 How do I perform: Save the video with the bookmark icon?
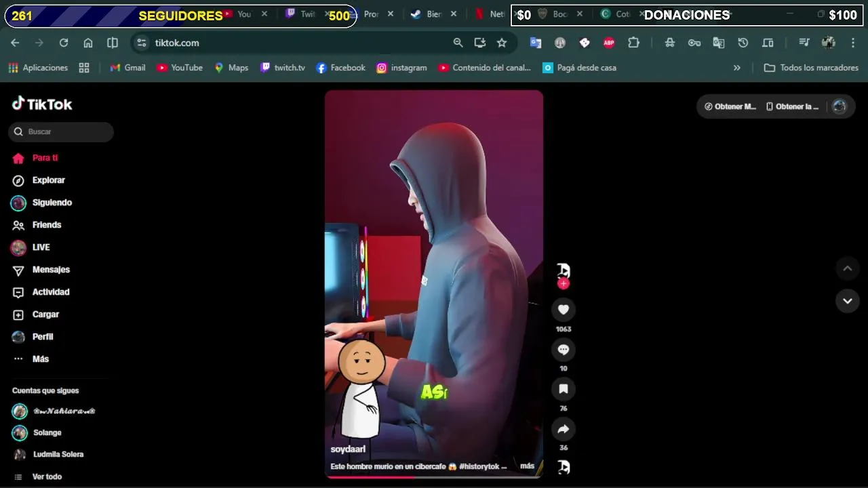[x=563, y=389]
